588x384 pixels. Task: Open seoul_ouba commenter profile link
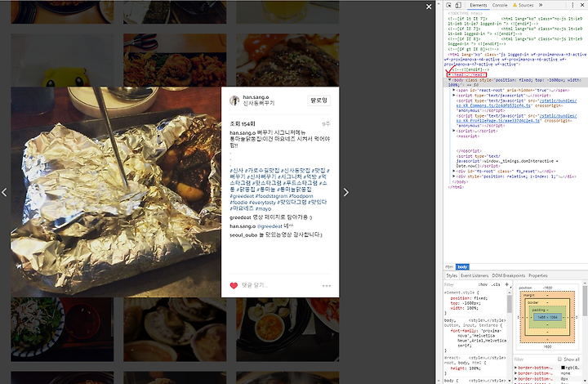(x=243, y=235)
